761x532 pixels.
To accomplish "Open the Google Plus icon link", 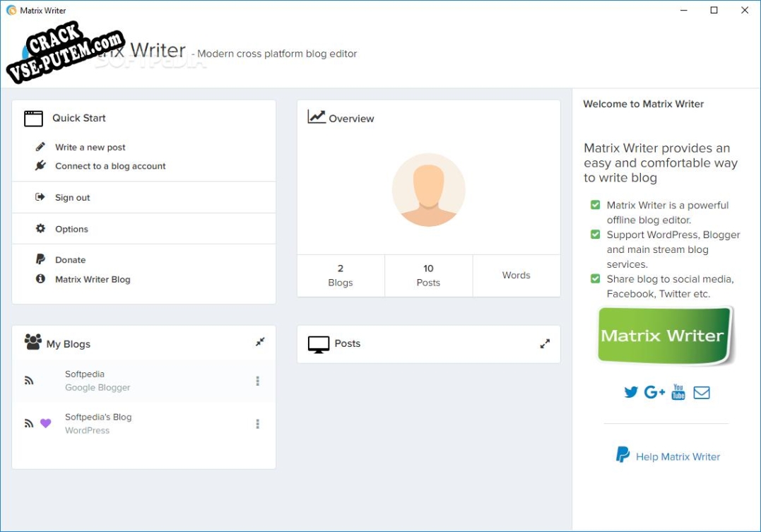I will click(654, 391).
